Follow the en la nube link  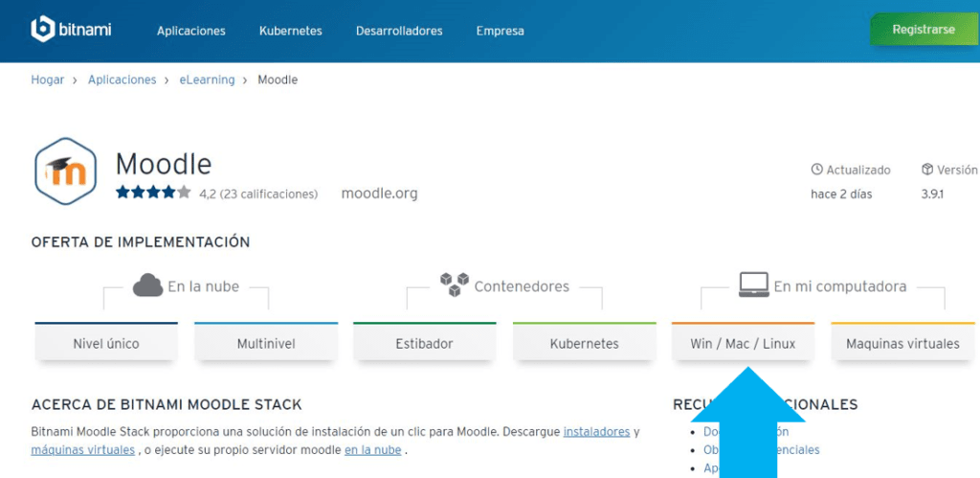[x=372, y=450]
